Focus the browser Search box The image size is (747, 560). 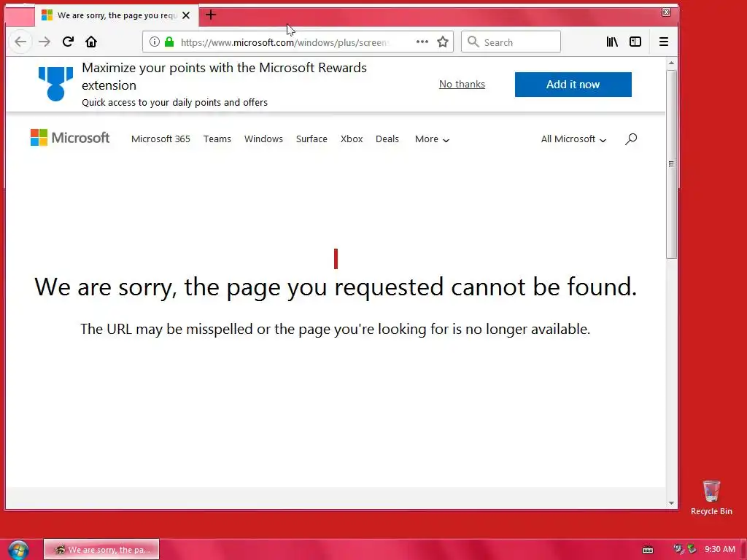point(511,42)
